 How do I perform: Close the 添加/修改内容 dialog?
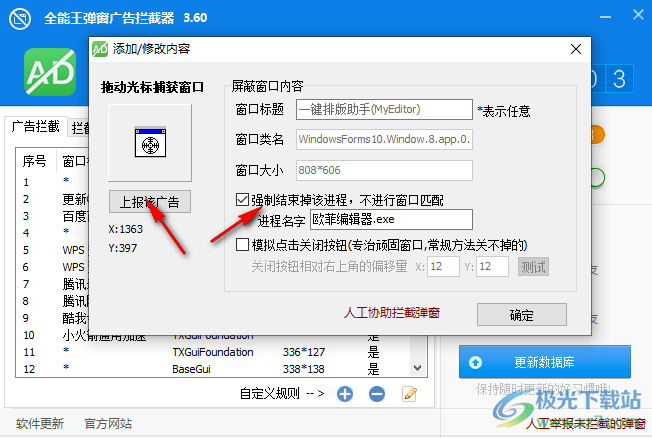point(576,49)
